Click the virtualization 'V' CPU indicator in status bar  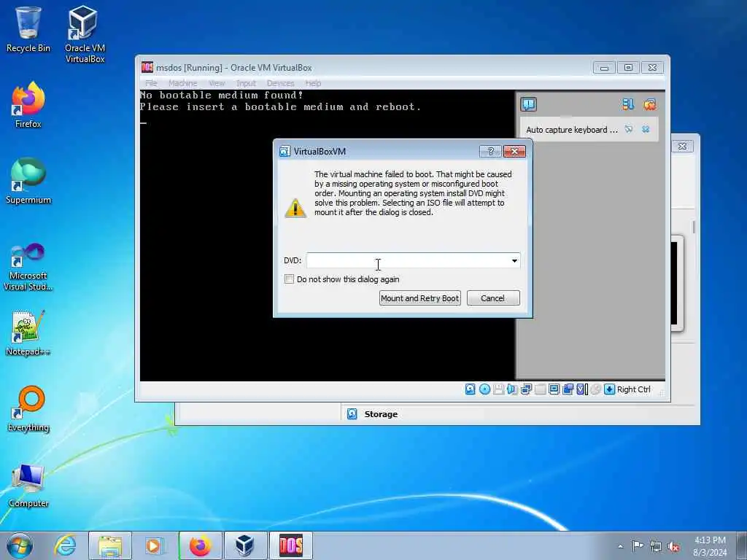[x=581, y=389]
